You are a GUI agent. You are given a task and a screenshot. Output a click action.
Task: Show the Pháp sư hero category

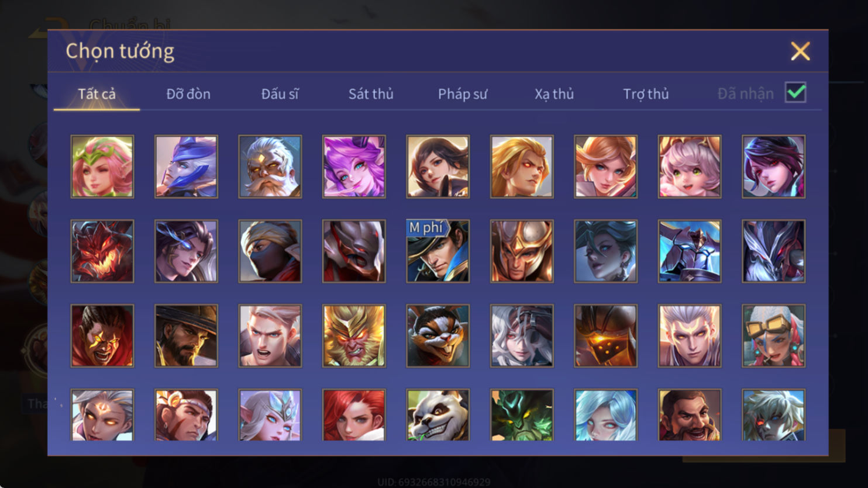click(463, 94)
